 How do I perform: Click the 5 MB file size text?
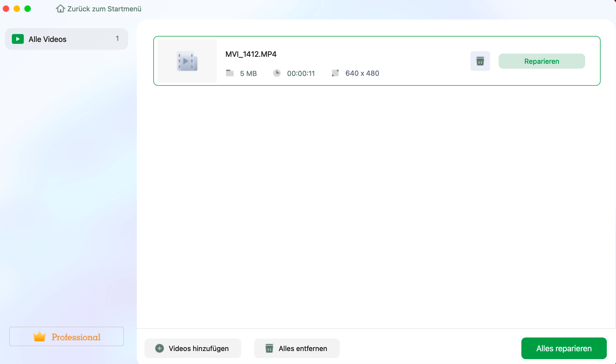coord(249,73)
